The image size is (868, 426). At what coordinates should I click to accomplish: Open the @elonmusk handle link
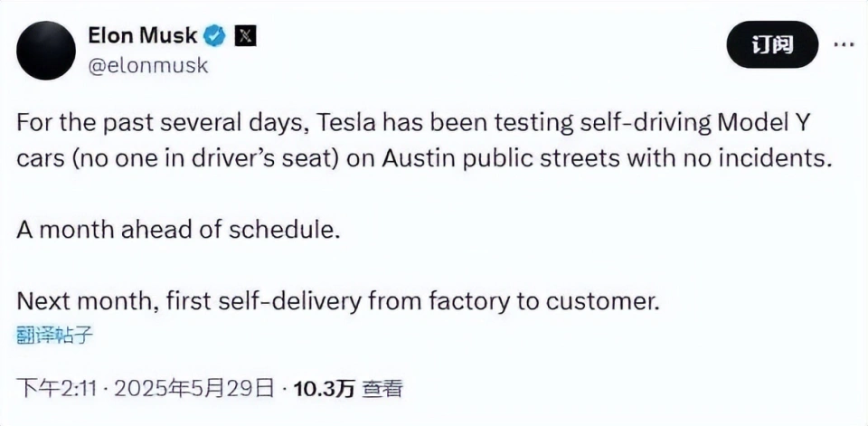coord(147,66)
